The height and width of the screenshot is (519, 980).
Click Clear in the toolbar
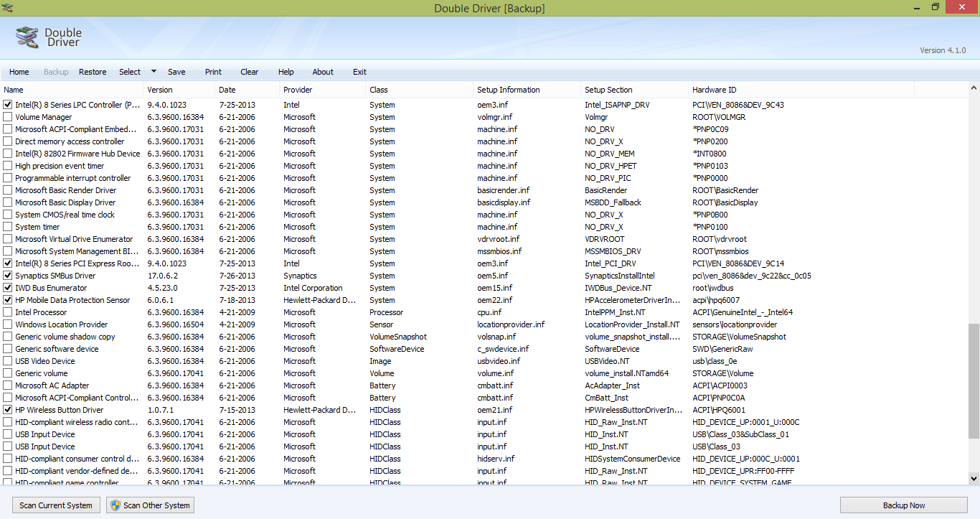pos(250,72)
